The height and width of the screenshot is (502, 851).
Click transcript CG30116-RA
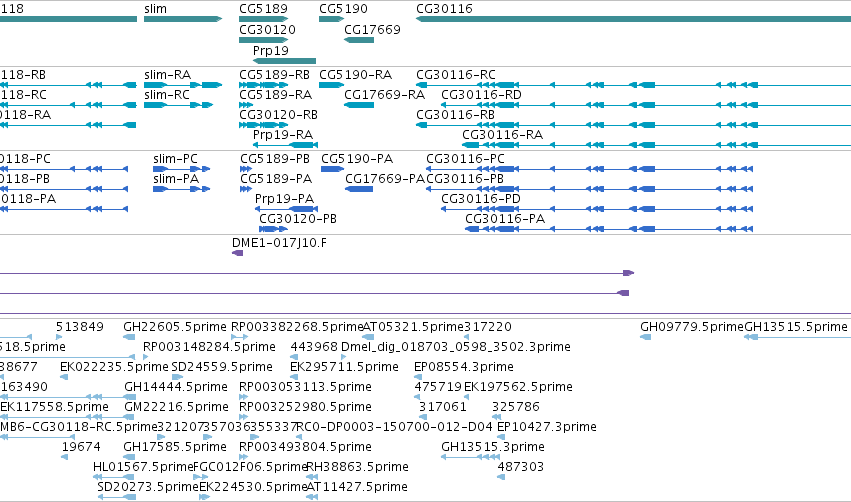(x=502, y=135)
